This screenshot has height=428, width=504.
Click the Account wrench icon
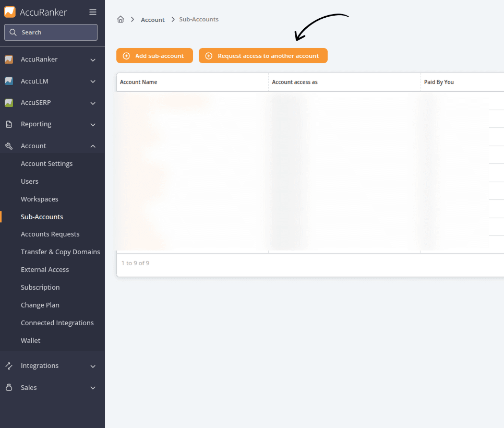[9, 146]
